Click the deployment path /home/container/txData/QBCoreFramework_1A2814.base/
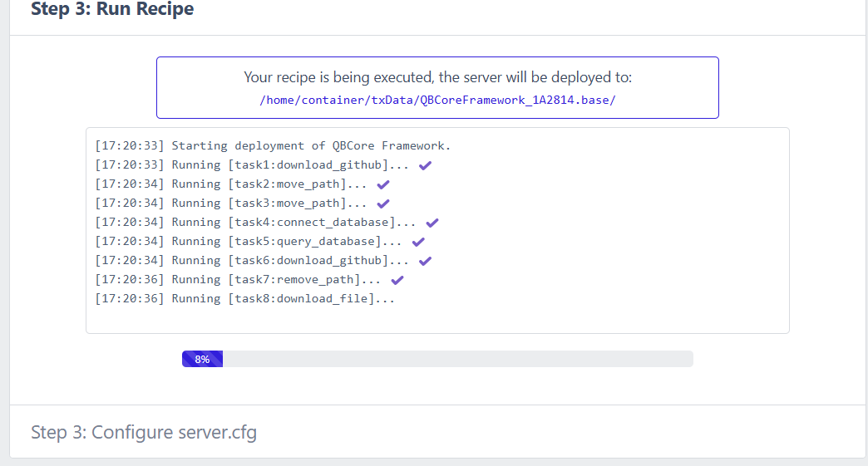The width and height of the screenshot is (868, 466). coord(437,100)
